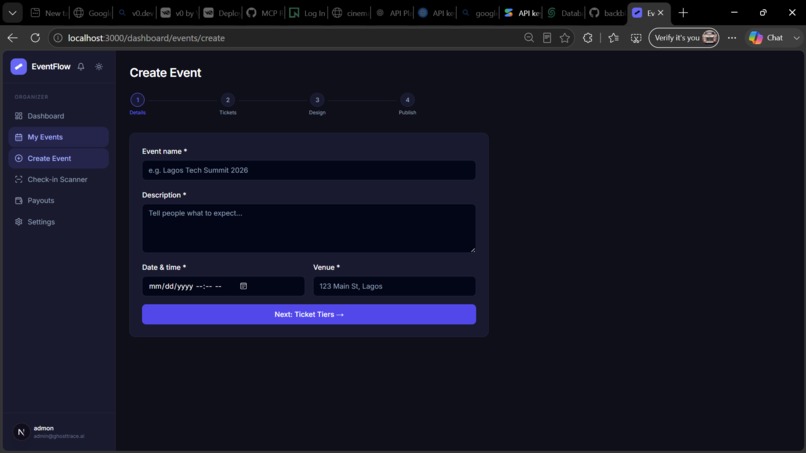Open zoom magnifier icon in address bar
The image size is (806, 453).
click(x=528, y=38)
